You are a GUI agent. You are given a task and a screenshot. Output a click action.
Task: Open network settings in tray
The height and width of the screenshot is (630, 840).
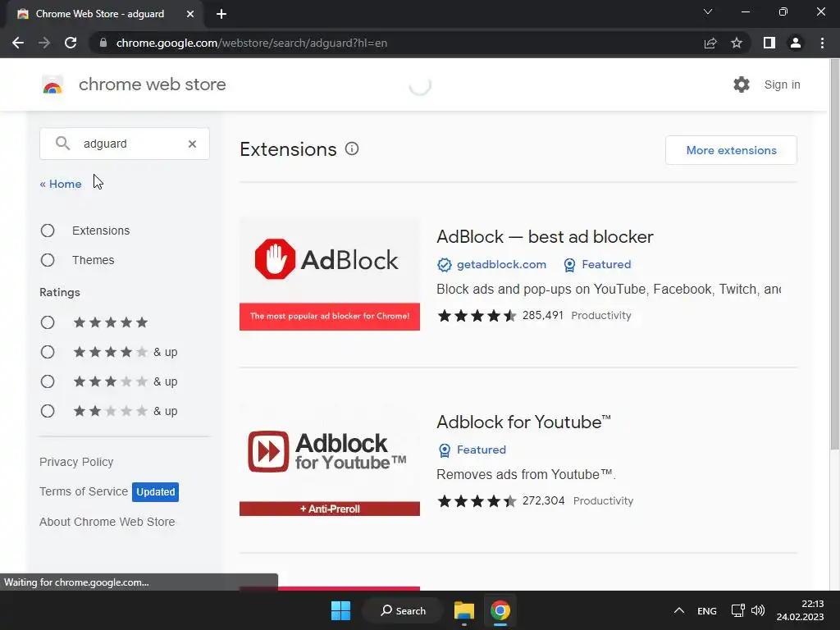coord(737,610)
